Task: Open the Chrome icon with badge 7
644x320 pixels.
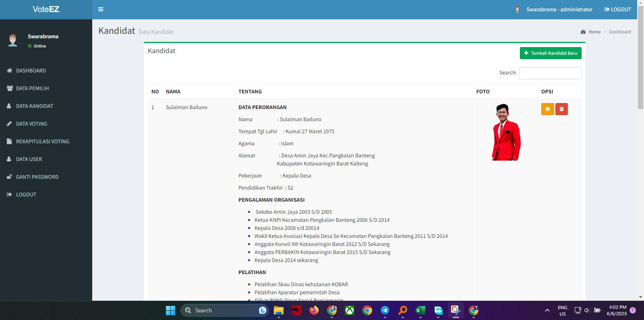Action: (474, 310)
